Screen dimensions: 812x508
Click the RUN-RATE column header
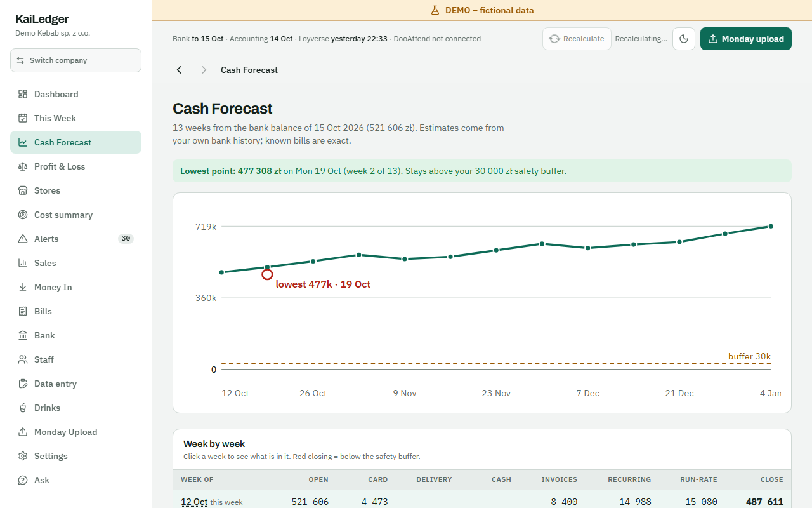pos(700,479)
